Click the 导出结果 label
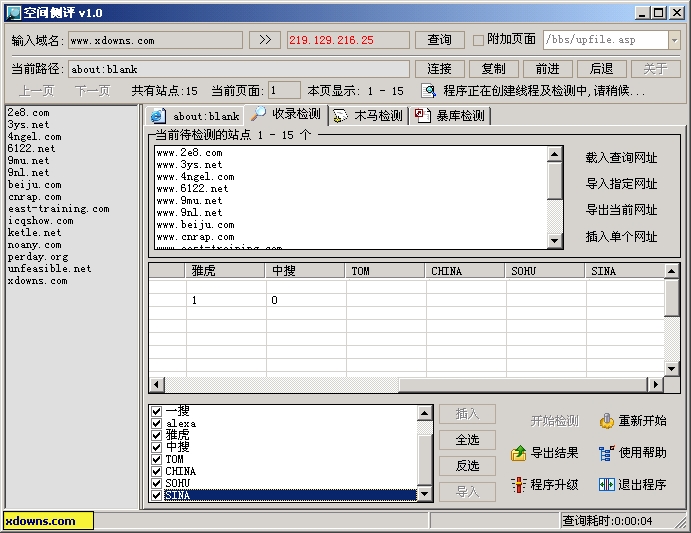The width and height of the screenshot is (691, 533). (x=554, y=453)
